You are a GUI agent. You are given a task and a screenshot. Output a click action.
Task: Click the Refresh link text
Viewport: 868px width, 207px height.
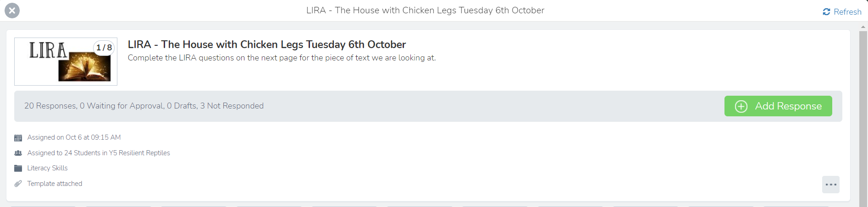[847, 12]
